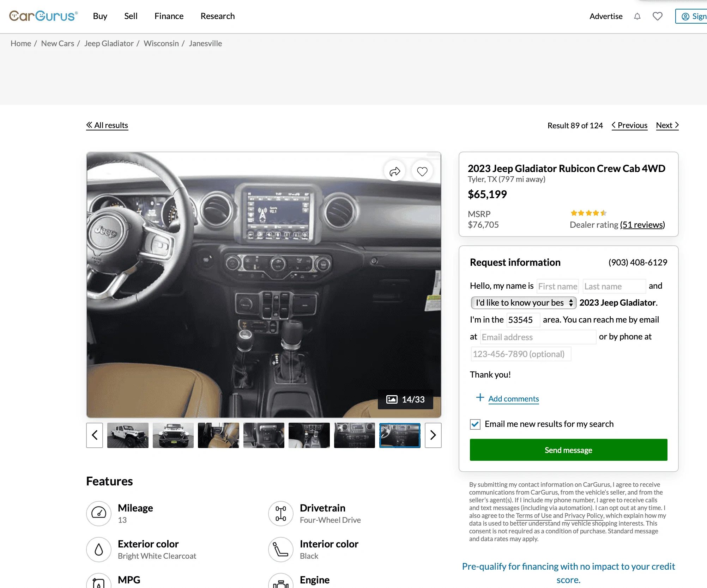Select the tan rear seats thumbnail
The width and height of the screenshot is (707, 588).
pyautogui.click(x=218, y=435)
